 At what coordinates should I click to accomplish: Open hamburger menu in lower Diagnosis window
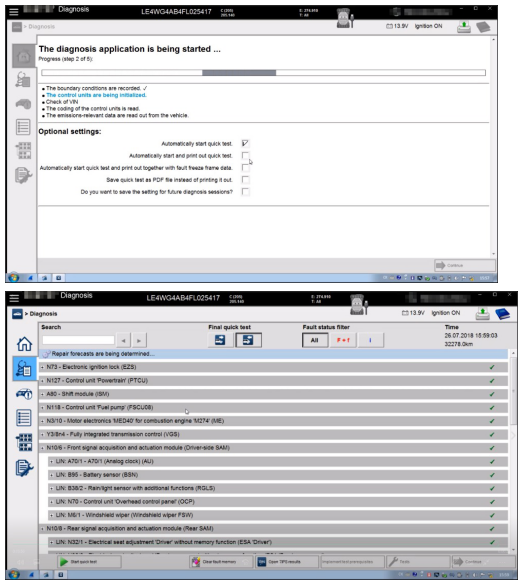click(14, 298)
